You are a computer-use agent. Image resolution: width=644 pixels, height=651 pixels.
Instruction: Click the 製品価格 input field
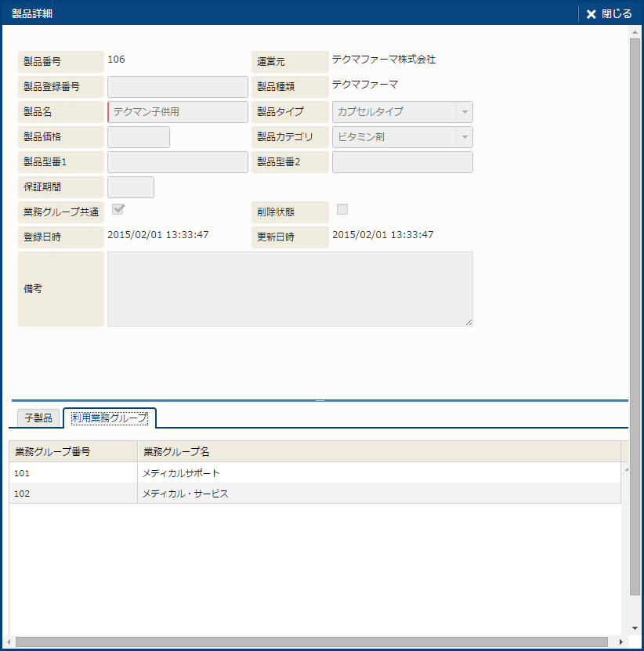coord(138,137)
